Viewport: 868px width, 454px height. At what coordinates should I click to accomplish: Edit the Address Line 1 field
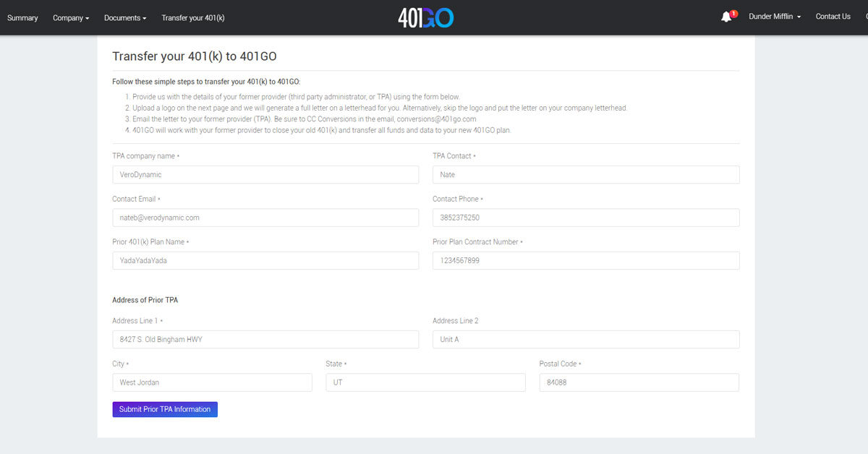point(265,339)
